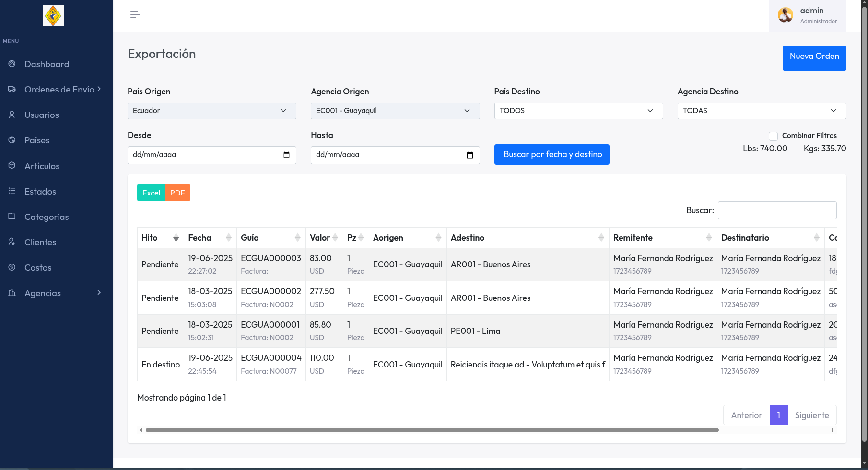Open calendar picker in Desde field
868x470 pixels.
[x=286, y=155]
